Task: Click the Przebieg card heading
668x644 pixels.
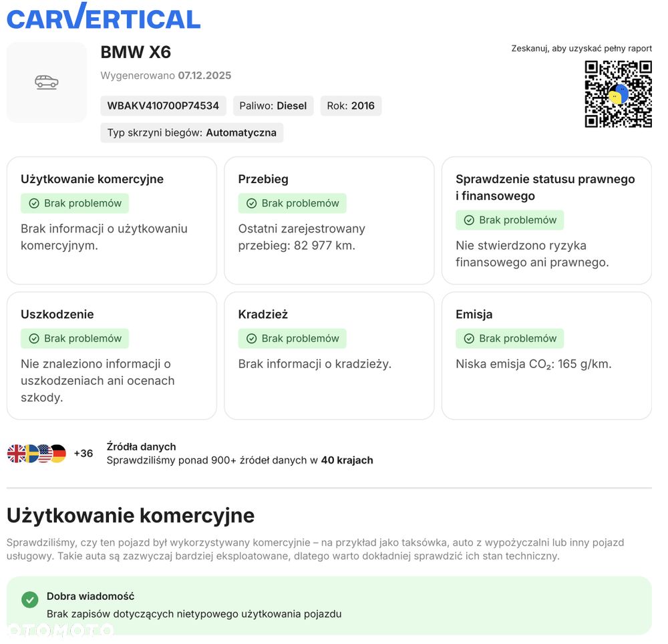Action: pos(263,179)
